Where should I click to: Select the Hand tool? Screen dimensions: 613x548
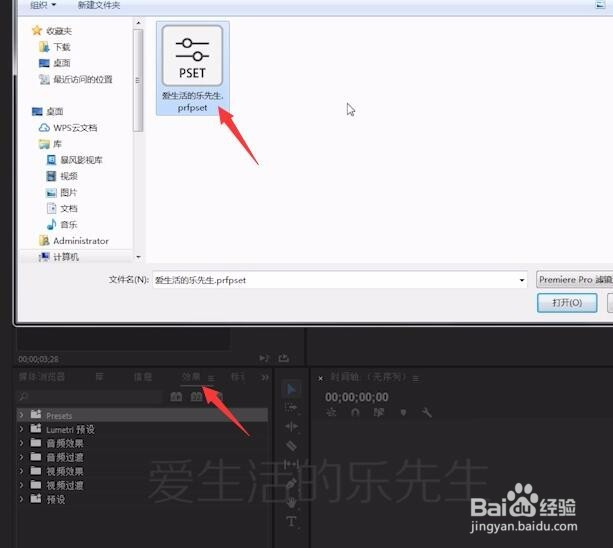[291, 503]
